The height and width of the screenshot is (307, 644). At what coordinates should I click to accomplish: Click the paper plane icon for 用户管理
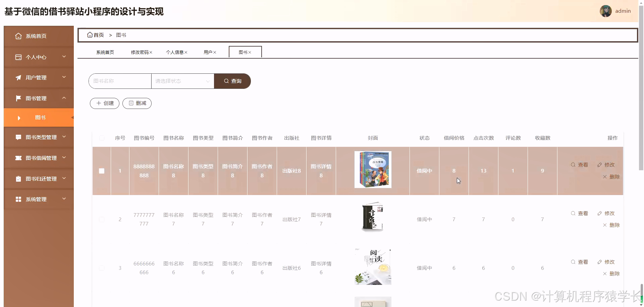[x=18, y=78]
